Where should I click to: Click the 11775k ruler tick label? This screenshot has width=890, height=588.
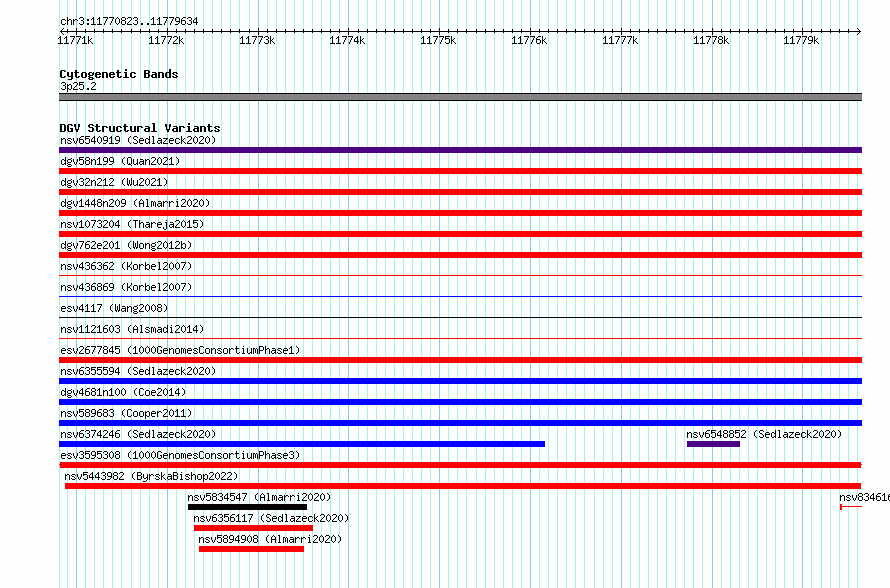[x=438, y=40]
